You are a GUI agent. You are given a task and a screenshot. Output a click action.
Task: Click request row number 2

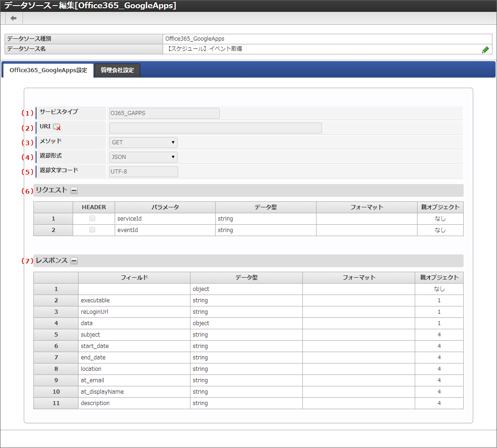pos(53,230)
